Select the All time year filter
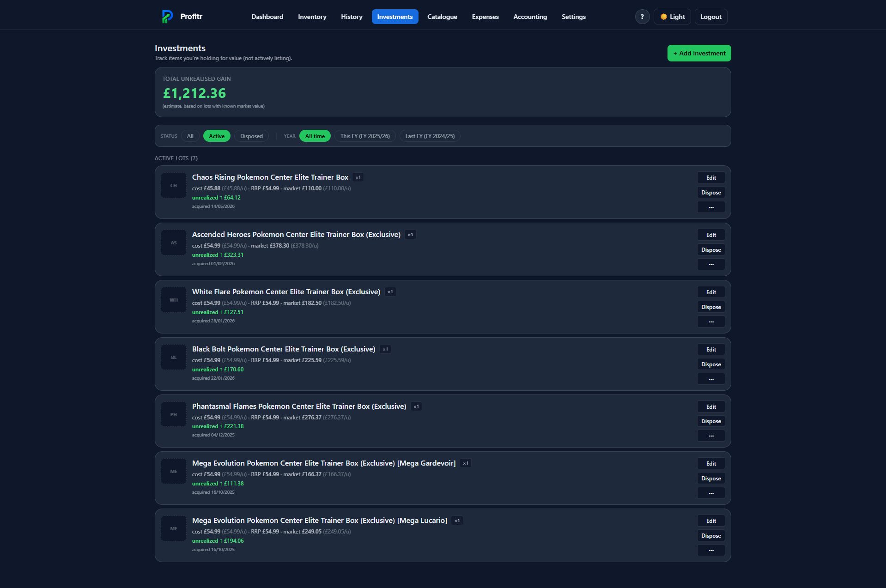 [315, 136]
